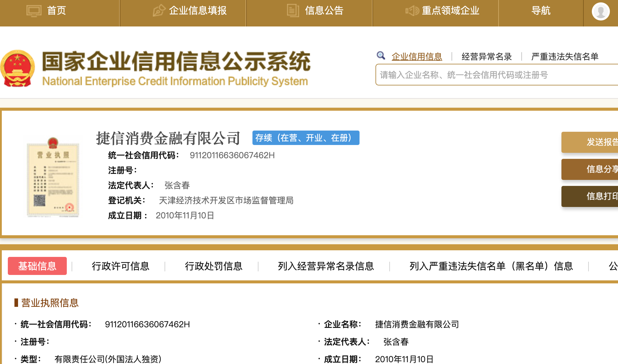Open the 首页 menu item

tap(56, 11)
